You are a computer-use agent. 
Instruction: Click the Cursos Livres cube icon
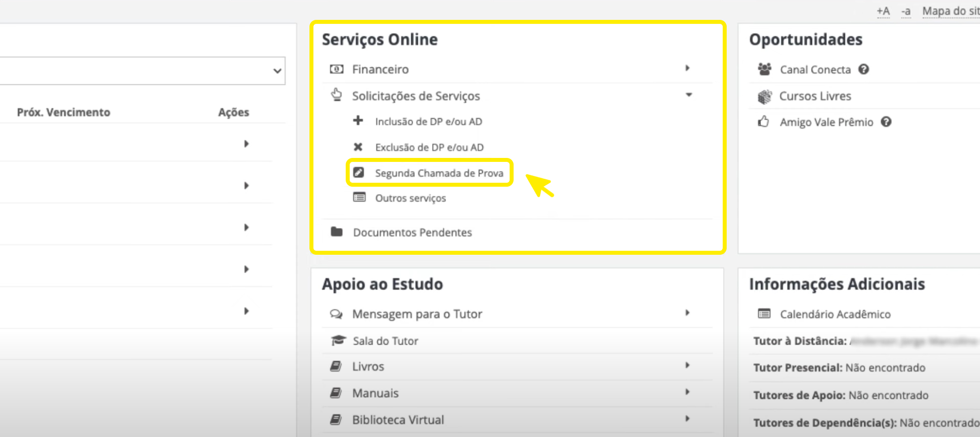pyautogui.click(x=764, y=96)
